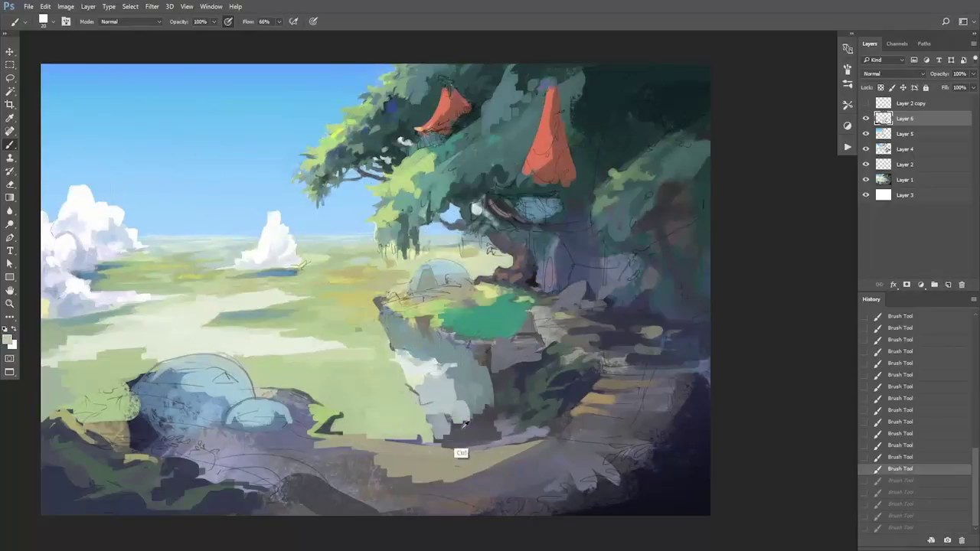Screen dimensions: 980x551
Task: Select the History Brush tool
Action: tap(10, 171)
